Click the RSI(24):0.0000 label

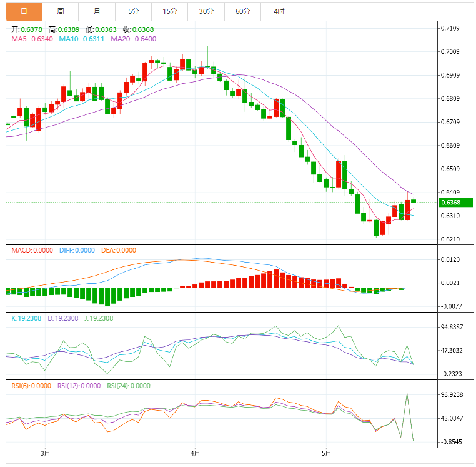(129, 386)
